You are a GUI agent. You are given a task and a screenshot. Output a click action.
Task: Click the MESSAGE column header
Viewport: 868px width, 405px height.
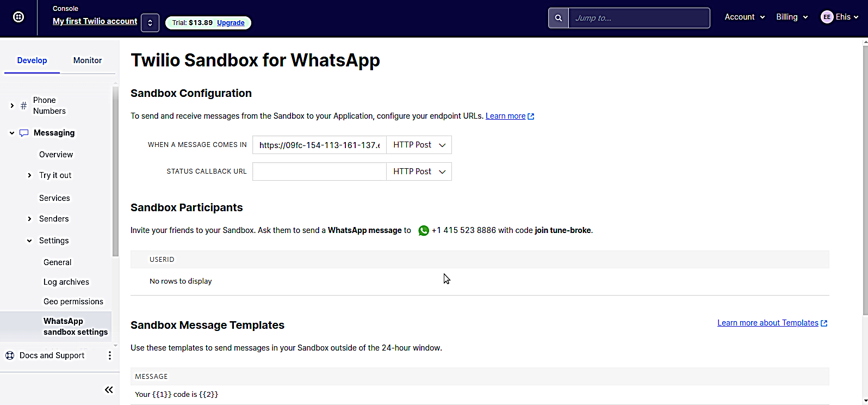pos(151,377)
